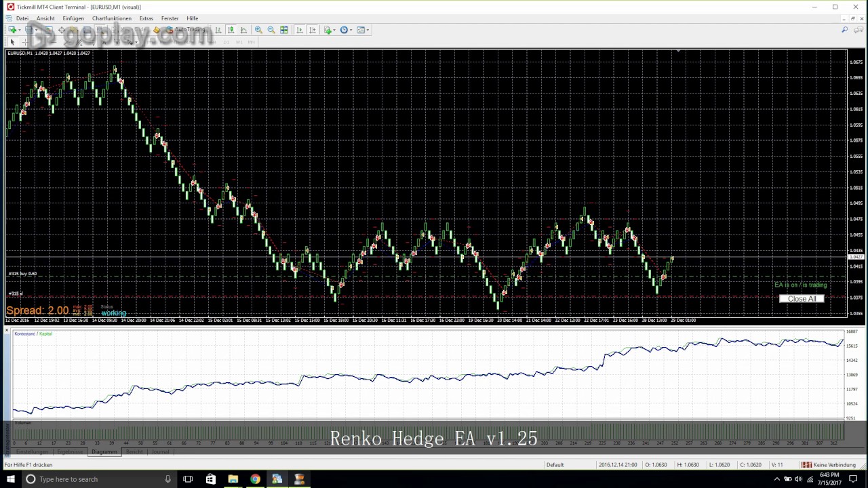
Task: Open the Fenster menu
Action: tap(170, 18)
